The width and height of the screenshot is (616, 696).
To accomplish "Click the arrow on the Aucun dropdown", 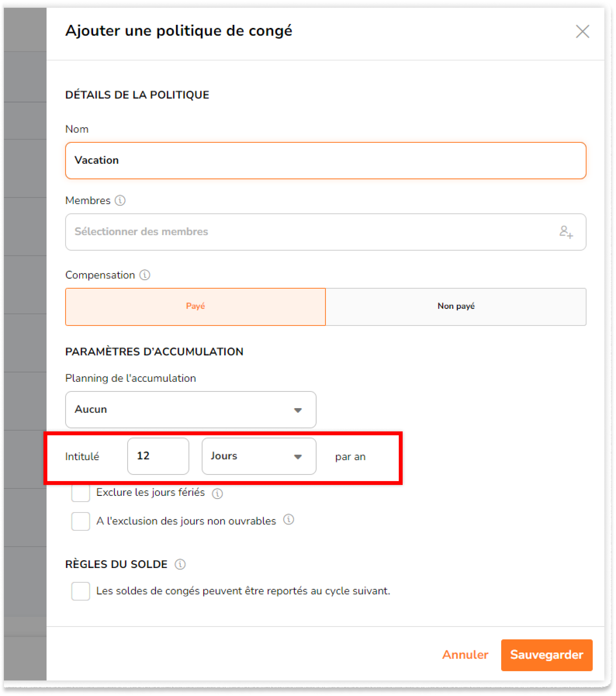I will [x=298, y=410].
